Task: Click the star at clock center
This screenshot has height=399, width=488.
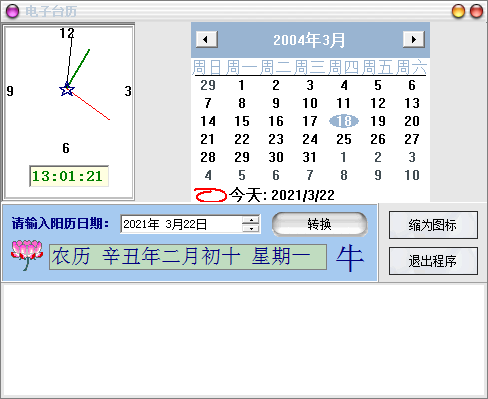Action: (x=67, y=89)
